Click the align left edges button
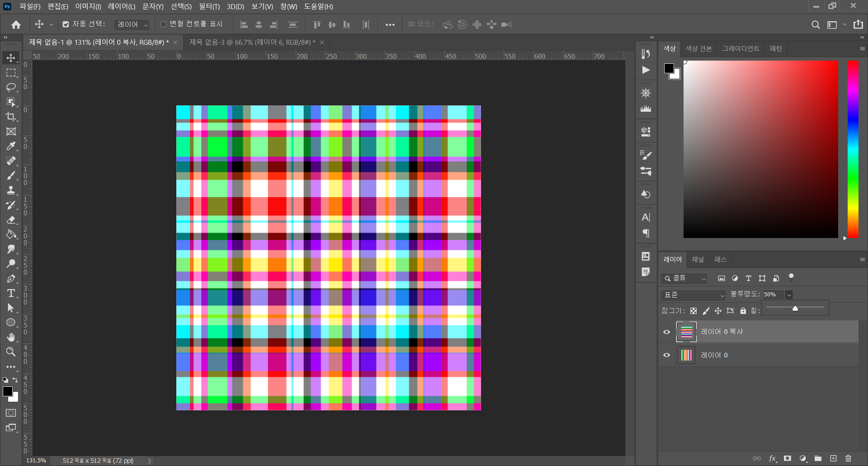The width and height of the screenshot is (868, 466). (x=244, y=24)
